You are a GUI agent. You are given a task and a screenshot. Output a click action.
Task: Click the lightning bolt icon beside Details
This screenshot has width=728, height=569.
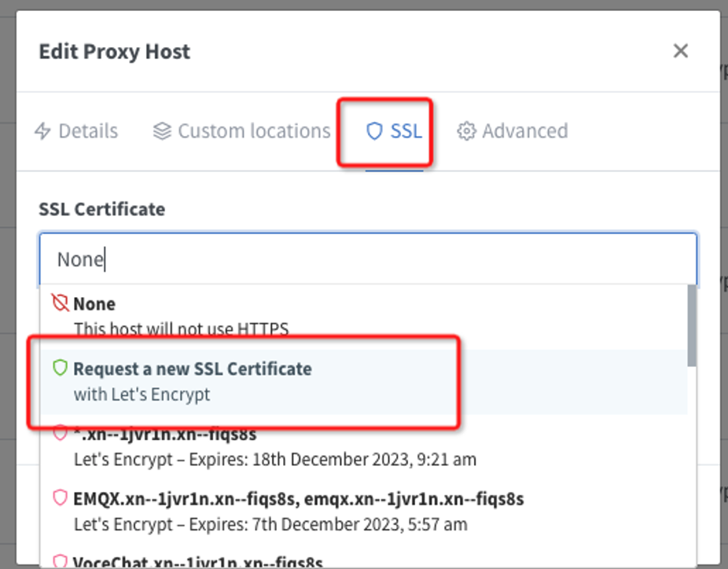(42, 131)
